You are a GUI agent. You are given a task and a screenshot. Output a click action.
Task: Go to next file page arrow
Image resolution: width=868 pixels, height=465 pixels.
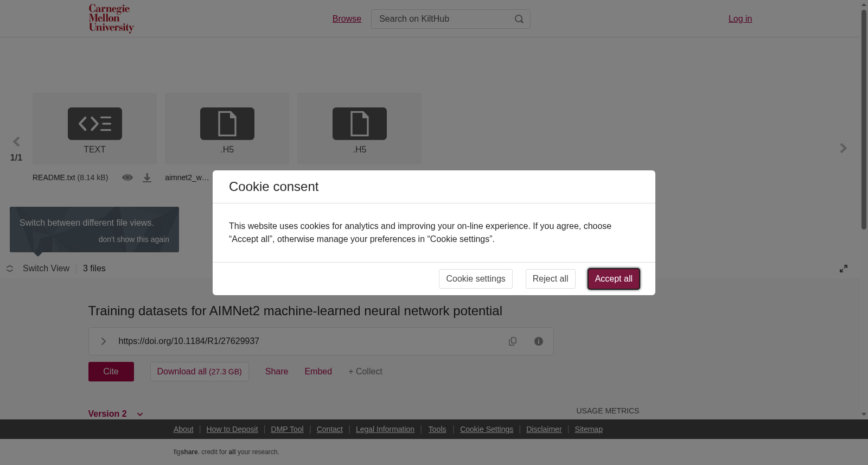843,148
